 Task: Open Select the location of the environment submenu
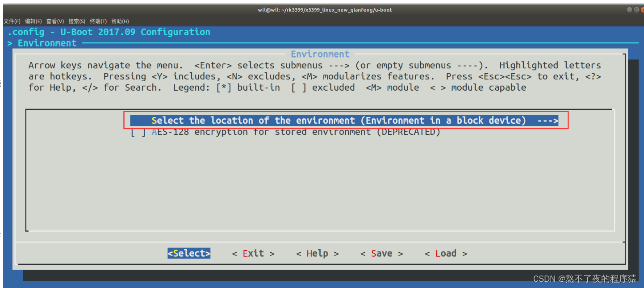pos(344,121)
